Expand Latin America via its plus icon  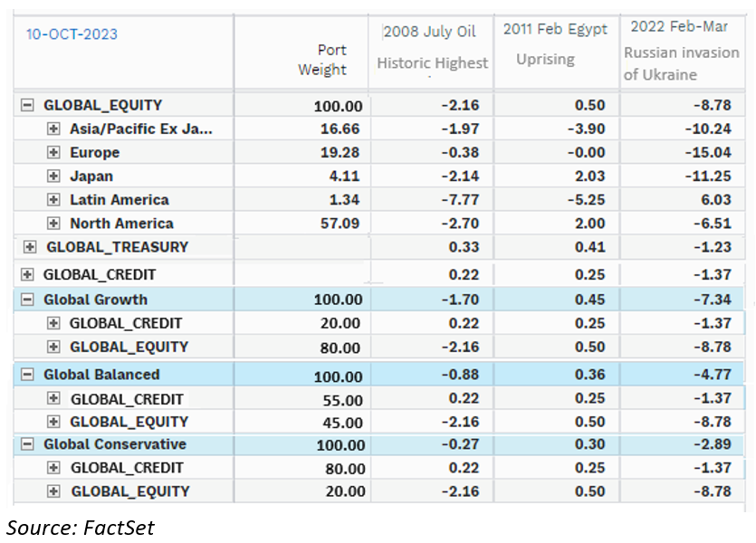pyautogui.click(x=53, y=199)
